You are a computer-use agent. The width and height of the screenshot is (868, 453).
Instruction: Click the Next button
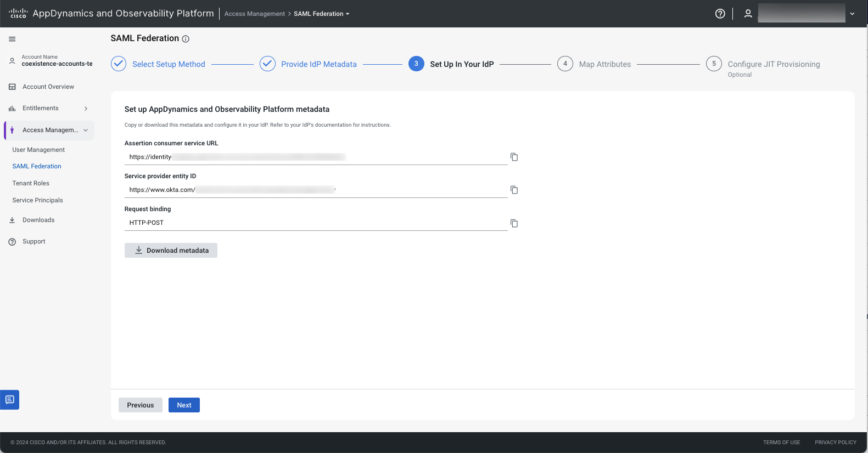(184, 405)
